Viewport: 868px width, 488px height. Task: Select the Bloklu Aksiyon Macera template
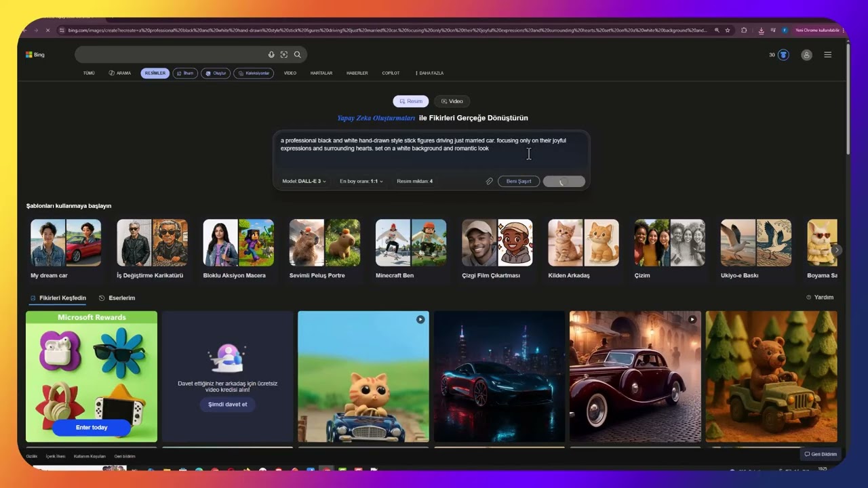coord(238,249)
